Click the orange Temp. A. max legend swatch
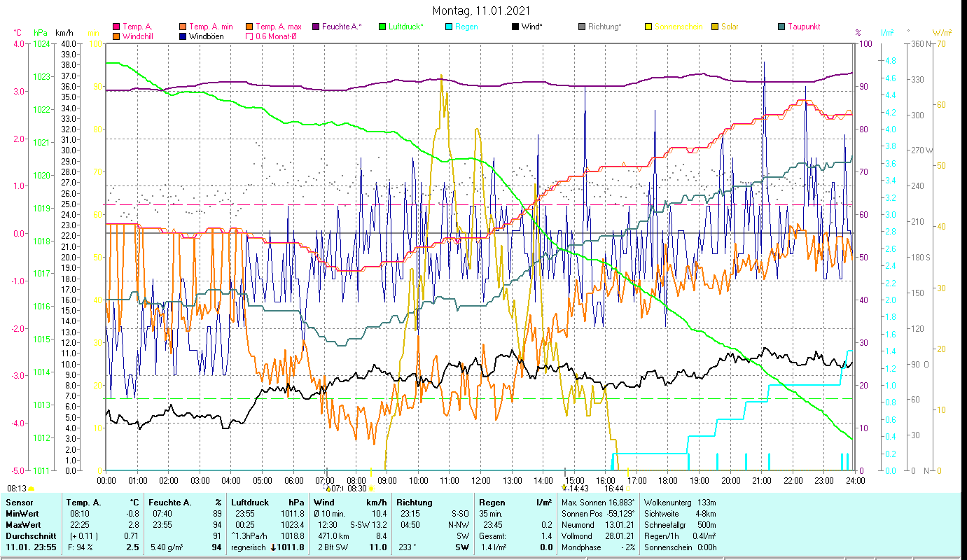967x560 pixels. tap(250, 27)
